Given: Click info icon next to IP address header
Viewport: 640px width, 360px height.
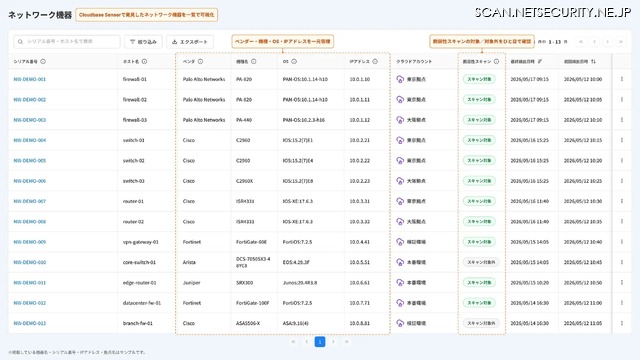Looking at the screenshot, I should click(375, 62).
